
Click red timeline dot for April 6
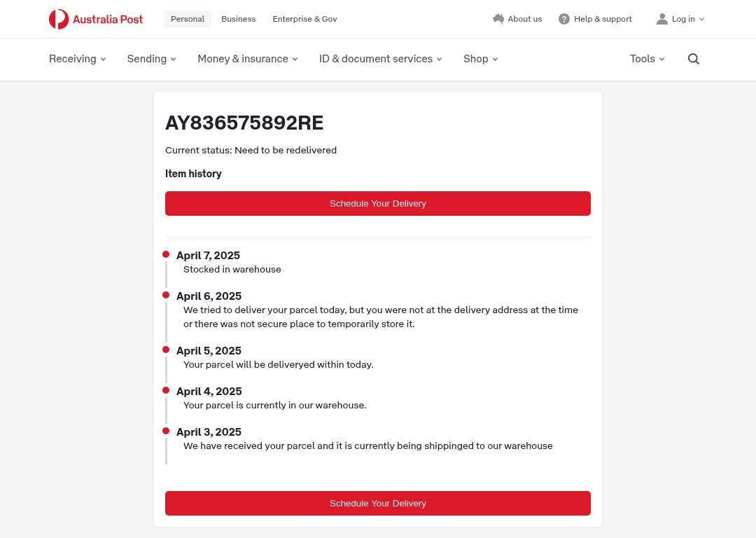point(166,295)
